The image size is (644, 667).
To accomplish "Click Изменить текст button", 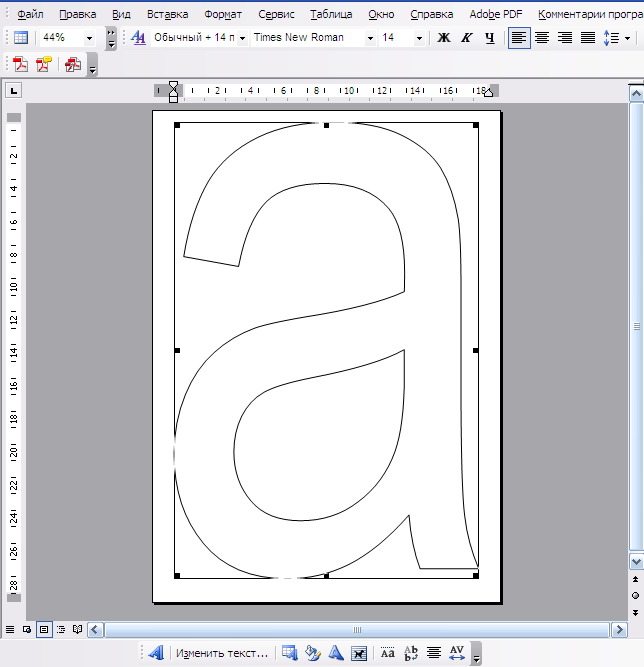I will coord(222,653).
